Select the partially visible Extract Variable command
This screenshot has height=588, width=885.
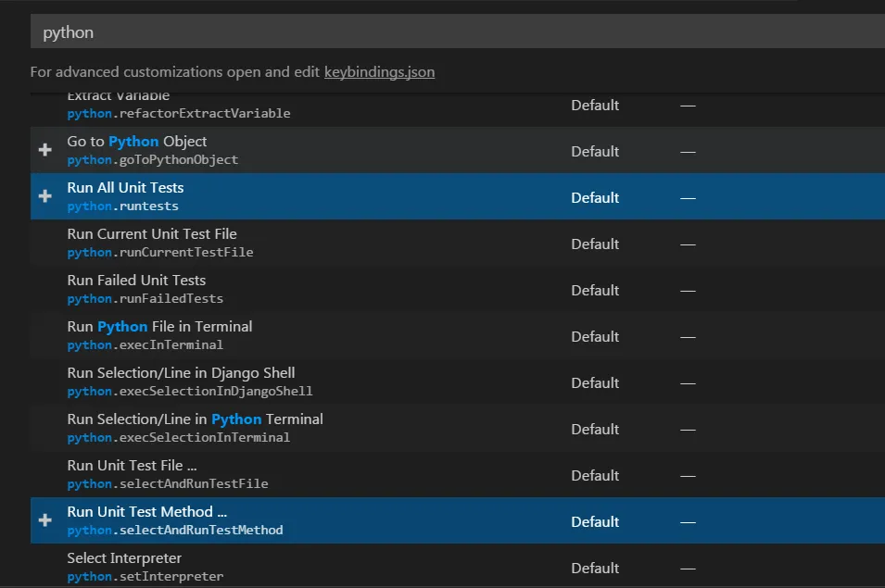point(119,97)
